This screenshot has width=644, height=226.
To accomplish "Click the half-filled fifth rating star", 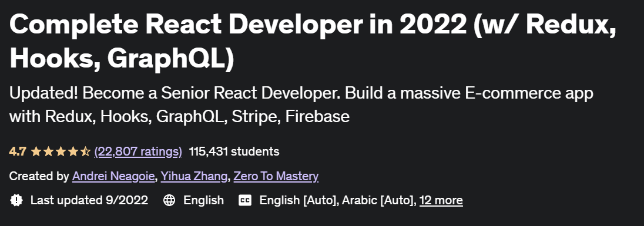I will 85,151.
